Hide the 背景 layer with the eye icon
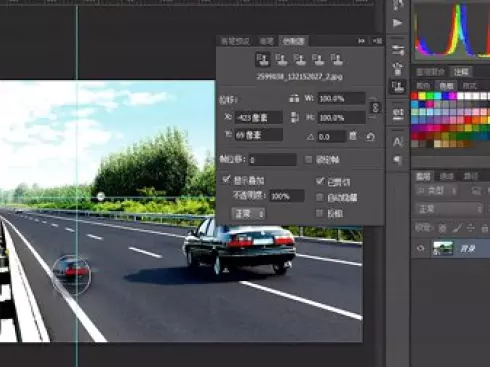Screen dimensions: 490x367 coord(421,248)
